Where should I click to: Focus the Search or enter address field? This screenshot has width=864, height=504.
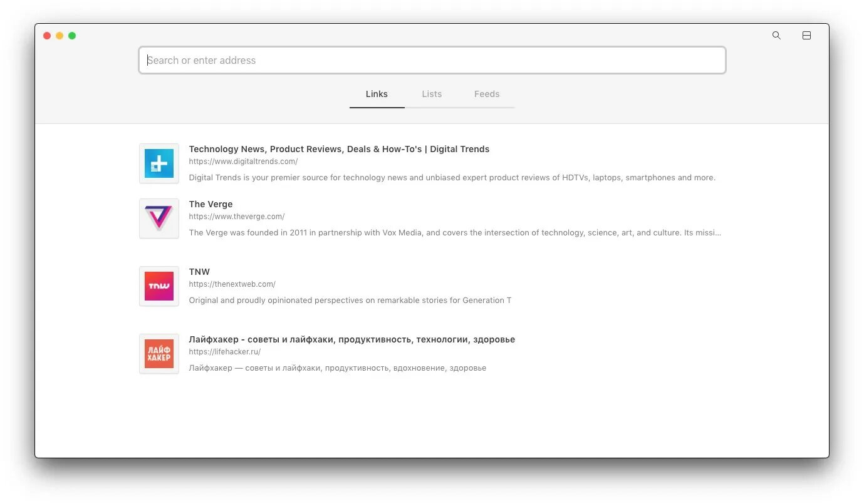tap(432, 60)
